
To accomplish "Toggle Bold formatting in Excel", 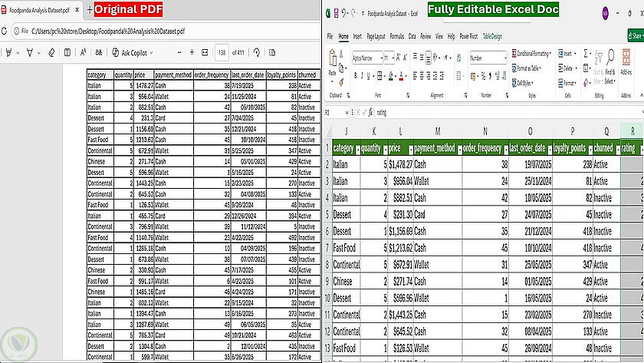I will pyautogui.click(x=355, y=76).
